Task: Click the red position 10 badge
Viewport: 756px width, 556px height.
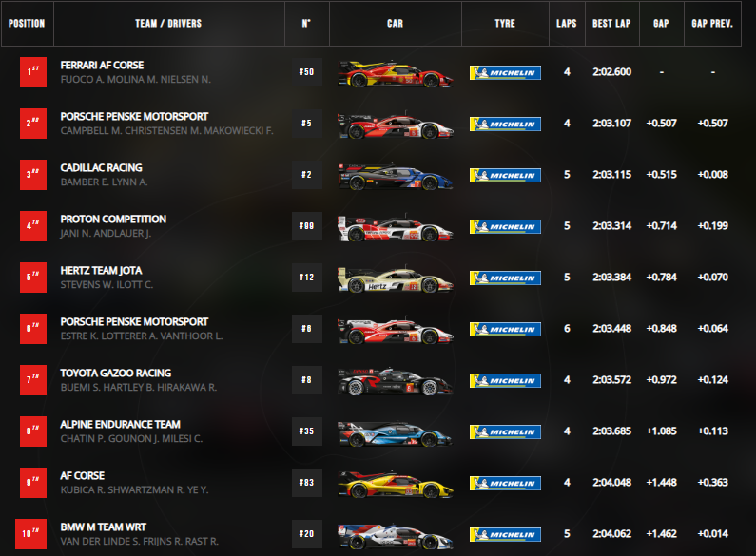Action: point(30,534)
